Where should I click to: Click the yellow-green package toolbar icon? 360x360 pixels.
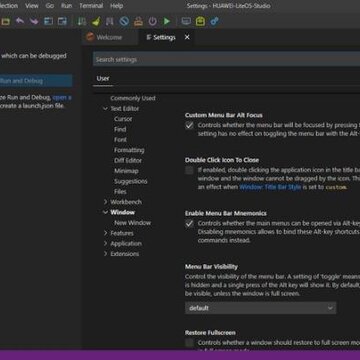pyautogui.click(x=200, y=22)
